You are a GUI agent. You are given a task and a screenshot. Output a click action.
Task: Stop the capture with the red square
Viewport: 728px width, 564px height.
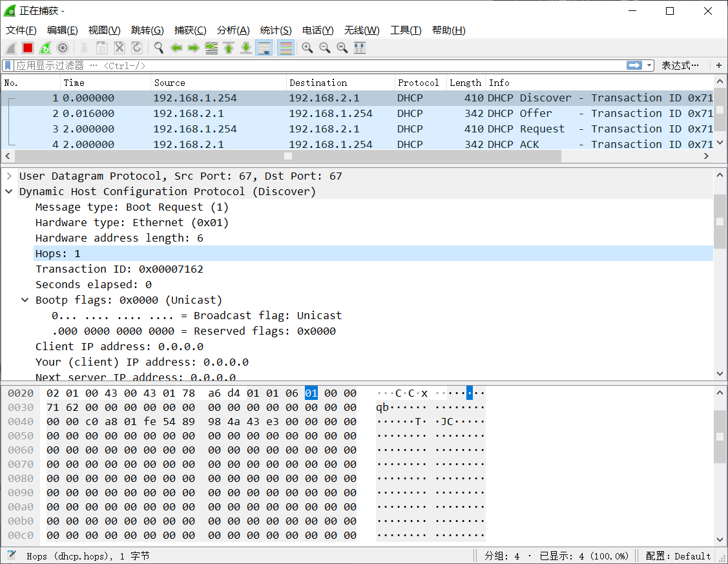click(28, 48)
